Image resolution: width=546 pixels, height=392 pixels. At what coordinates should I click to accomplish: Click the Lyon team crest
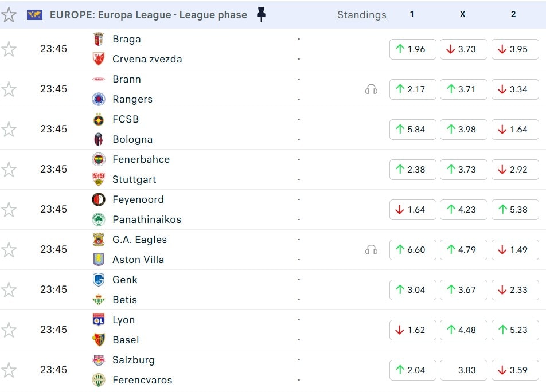tap(99, 320)
